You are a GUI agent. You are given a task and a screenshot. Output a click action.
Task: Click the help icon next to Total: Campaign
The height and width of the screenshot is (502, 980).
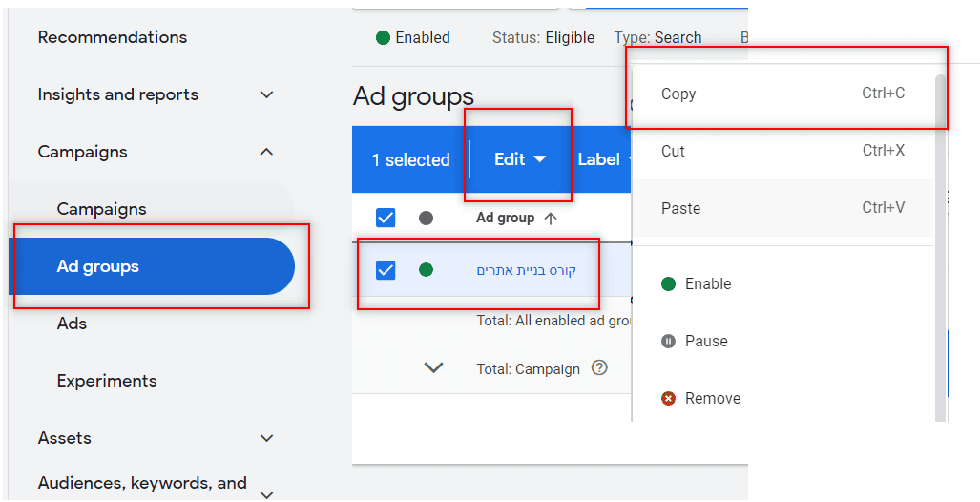coord(599,367)
